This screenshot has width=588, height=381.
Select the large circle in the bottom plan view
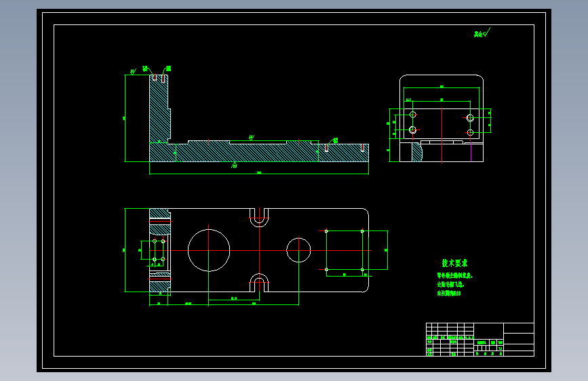tap(209, 250)
